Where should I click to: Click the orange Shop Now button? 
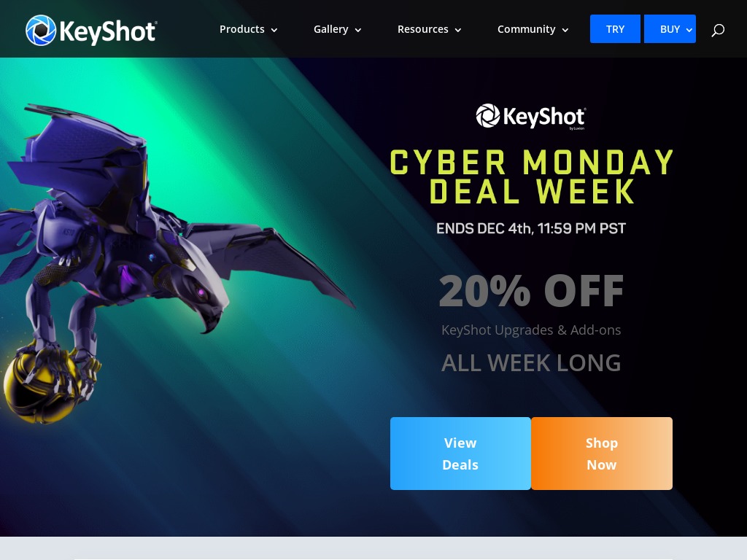coord(602,454)
